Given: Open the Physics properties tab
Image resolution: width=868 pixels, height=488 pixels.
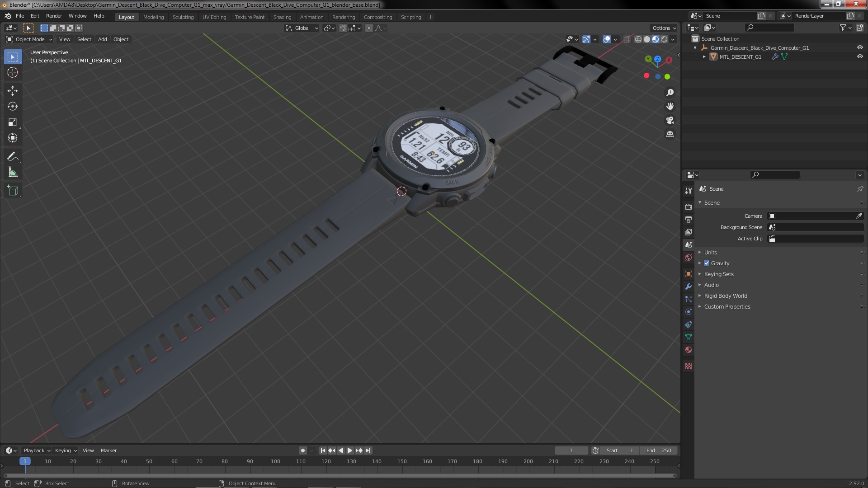Looking at the screenshot, I should pyautogui.click(x=689, y=312).
